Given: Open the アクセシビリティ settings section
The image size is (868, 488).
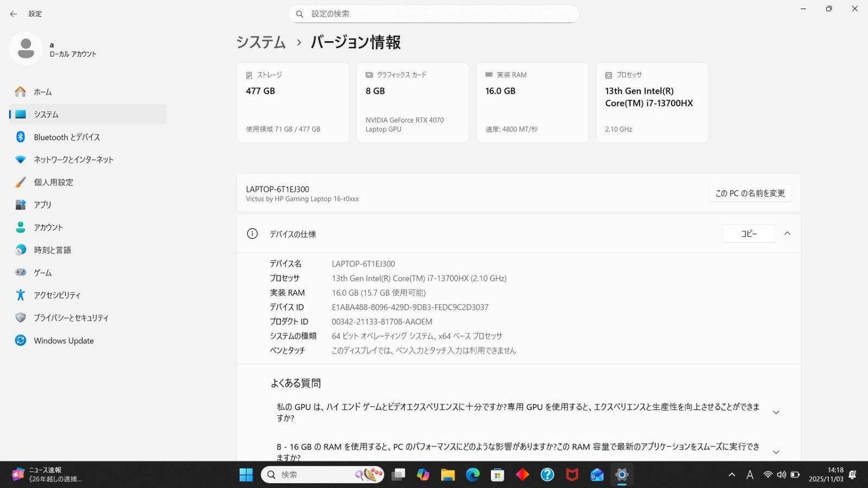Looking at the screenshot, I should pos(57,295).
